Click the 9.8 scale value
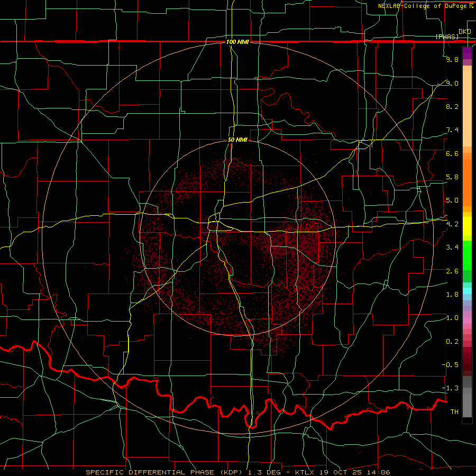The image size is (476, 476). pos(452,59)
